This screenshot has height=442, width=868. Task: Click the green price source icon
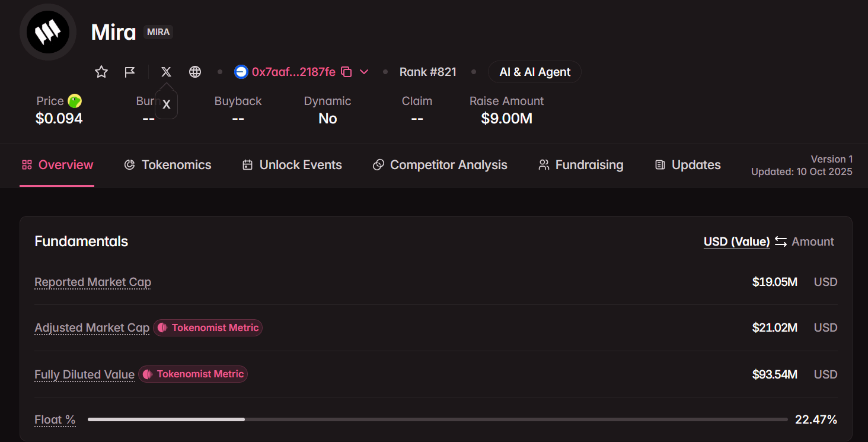pos(75,101)
